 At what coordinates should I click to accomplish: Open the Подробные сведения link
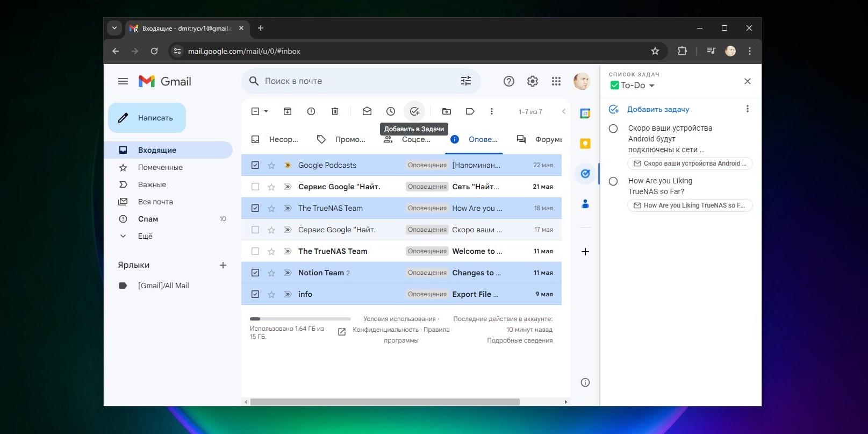tap(520, 340)
